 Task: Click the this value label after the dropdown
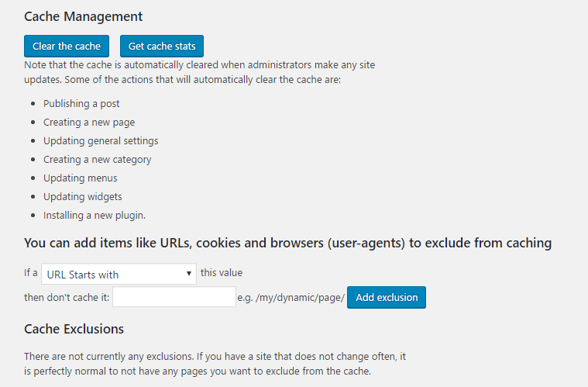tap(222, 272)
